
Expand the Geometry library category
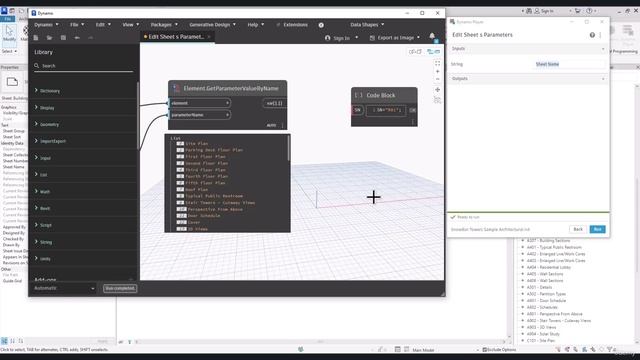coord(84,124)
